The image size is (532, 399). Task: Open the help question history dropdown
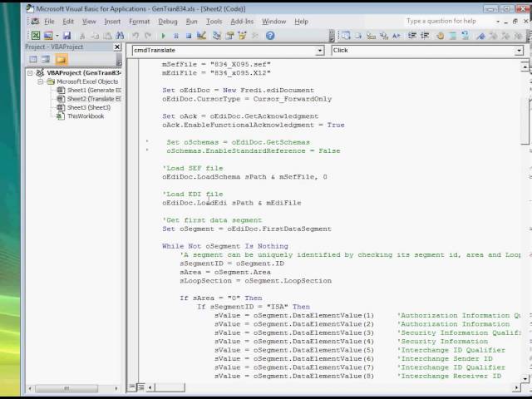click(498, 22)
